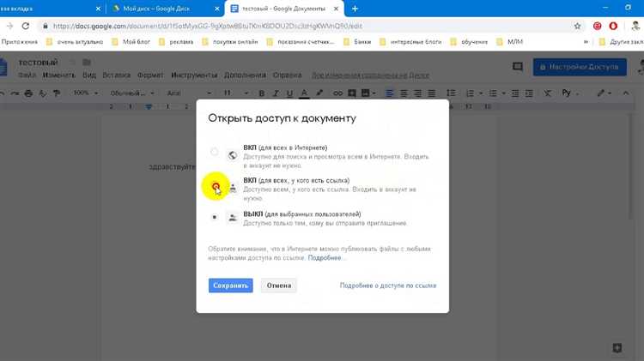644x361 pixels.
Task: Click the blue Сохранить button
Action: pyautogui.click(x=230, y=286)
